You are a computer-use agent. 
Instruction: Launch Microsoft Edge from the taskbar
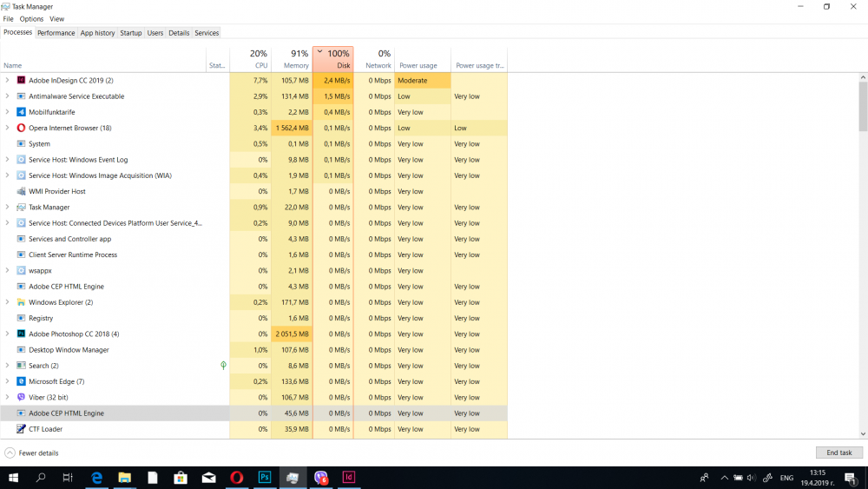tap(97, 478)
